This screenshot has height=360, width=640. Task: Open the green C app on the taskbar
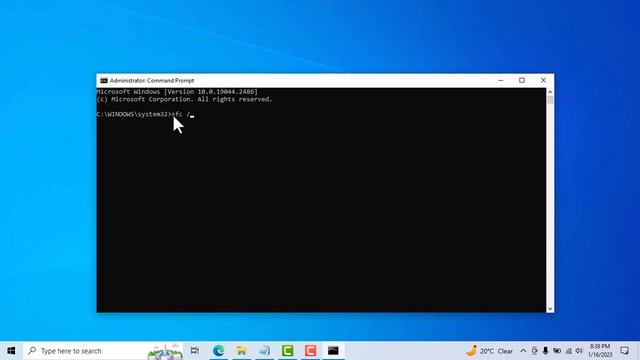(x=287, y=351)
